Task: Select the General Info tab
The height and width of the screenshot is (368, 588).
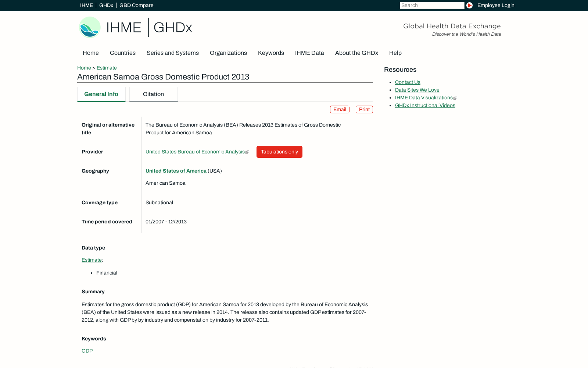Action: point(101,94)
